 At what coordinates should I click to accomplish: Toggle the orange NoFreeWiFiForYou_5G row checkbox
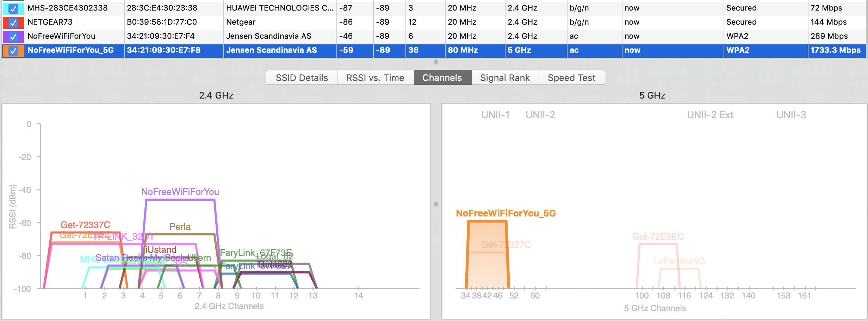tap(13, 51)
